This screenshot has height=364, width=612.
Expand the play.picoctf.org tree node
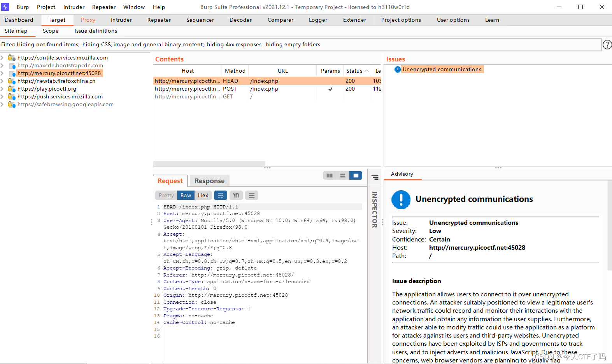(x=2, y=89)
